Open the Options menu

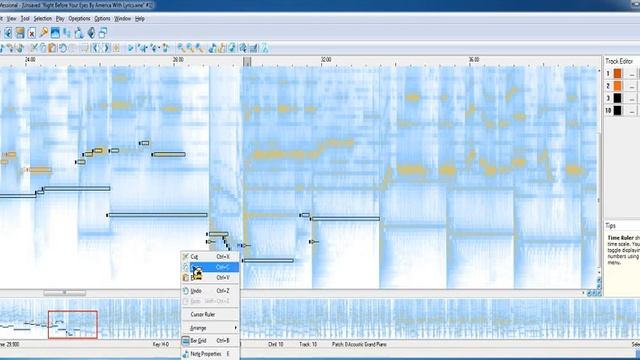[102, 19]
